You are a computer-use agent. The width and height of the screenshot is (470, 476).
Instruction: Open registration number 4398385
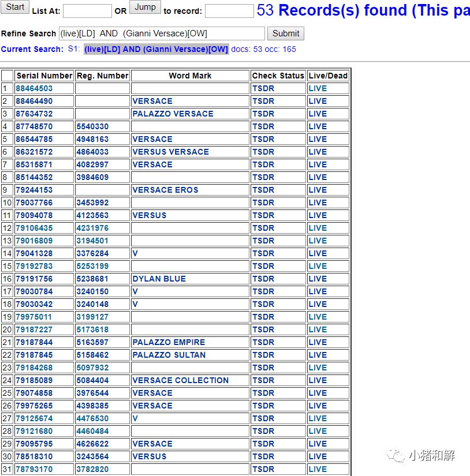point(92,406)
